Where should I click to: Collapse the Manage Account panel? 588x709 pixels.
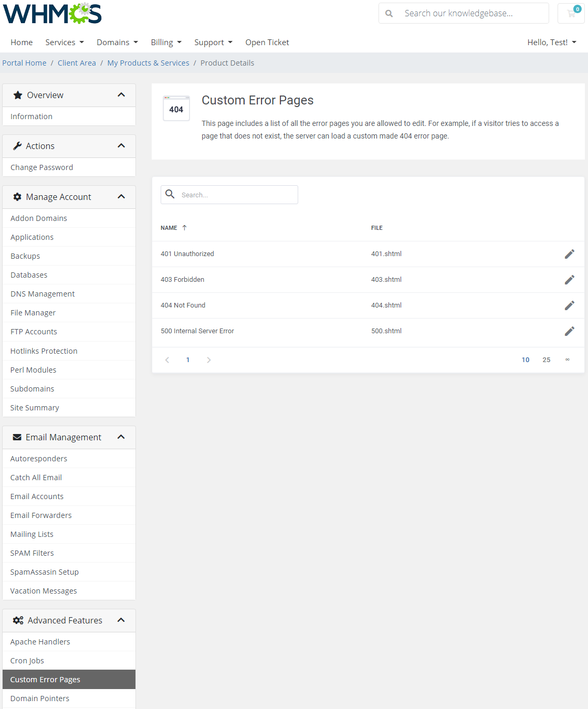tap(121, 197)
